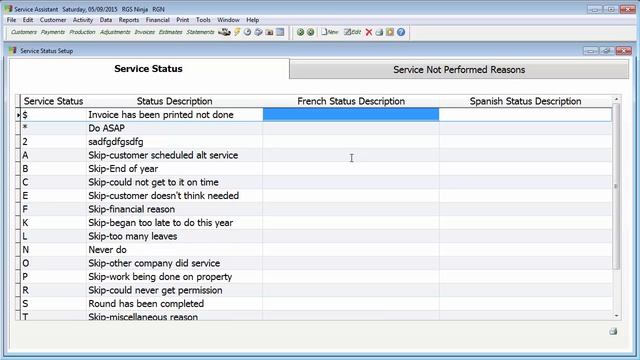This screenshot has height=360, width=640.
Task: Click the vertical scrollbar of the status grid
Action: pyautogui.click(x=616, y=186)
